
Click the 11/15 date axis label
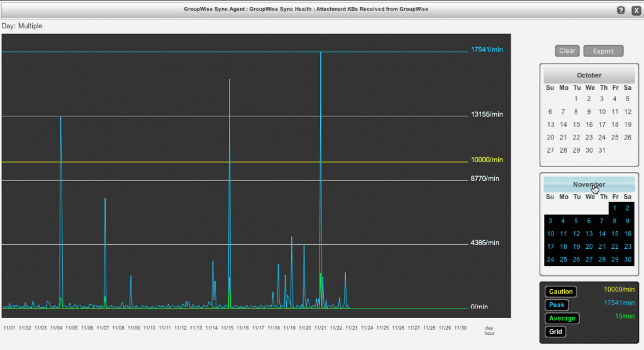[227, 328]
